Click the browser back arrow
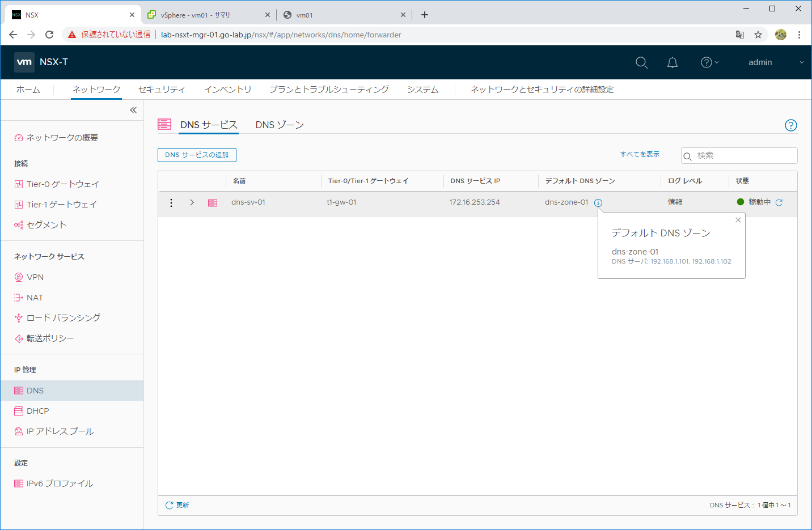The width and height of the screenshot is (812, 530). pyautogui.click(x=13, y=35)
